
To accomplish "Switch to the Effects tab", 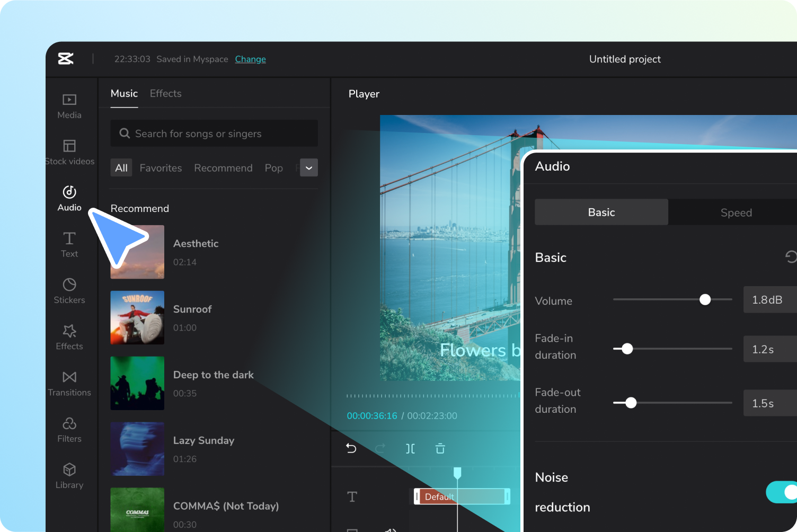I will pos(165,93).
